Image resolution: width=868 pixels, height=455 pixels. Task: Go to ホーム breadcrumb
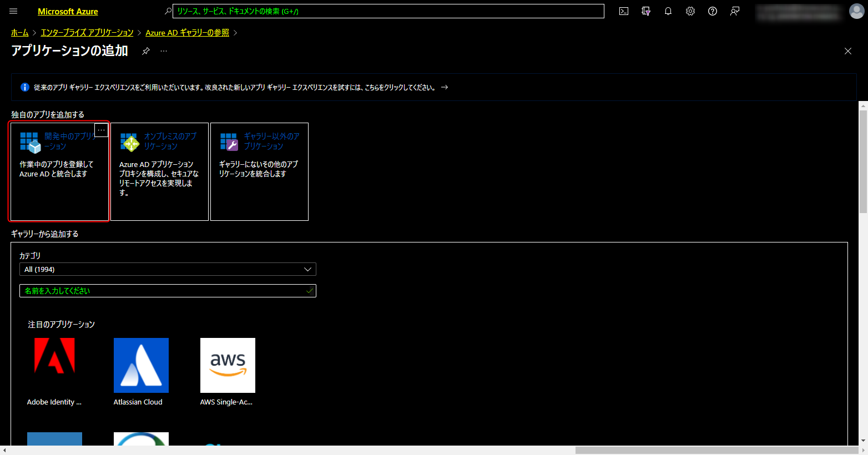[x=19, y=33]
